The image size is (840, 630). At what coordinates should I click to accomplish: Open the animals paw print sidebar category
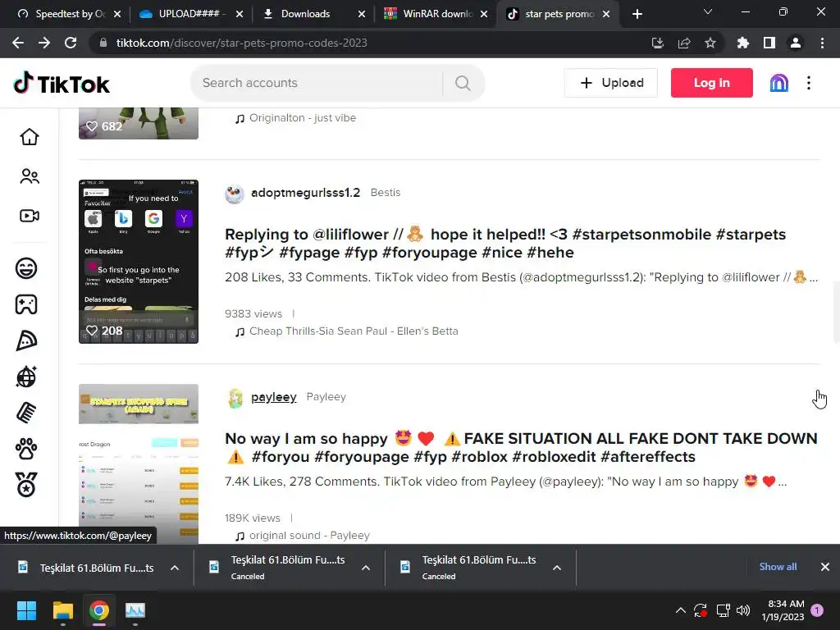point(26,449)
